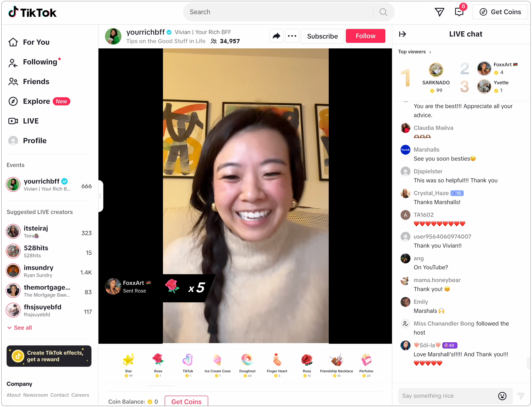Click the paper plane messages icon in header
The height and width of the screenshot is (407, 532).
[x=439, y=12]
